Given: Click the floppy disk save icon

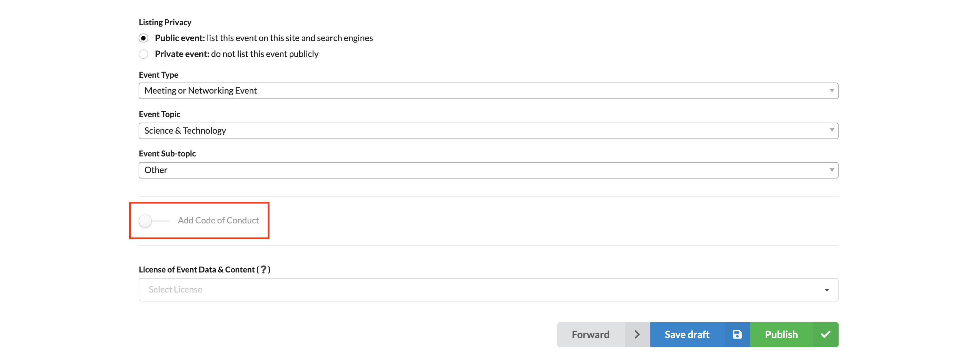Looking at the screenshot, I should click(x=737, y=334).
